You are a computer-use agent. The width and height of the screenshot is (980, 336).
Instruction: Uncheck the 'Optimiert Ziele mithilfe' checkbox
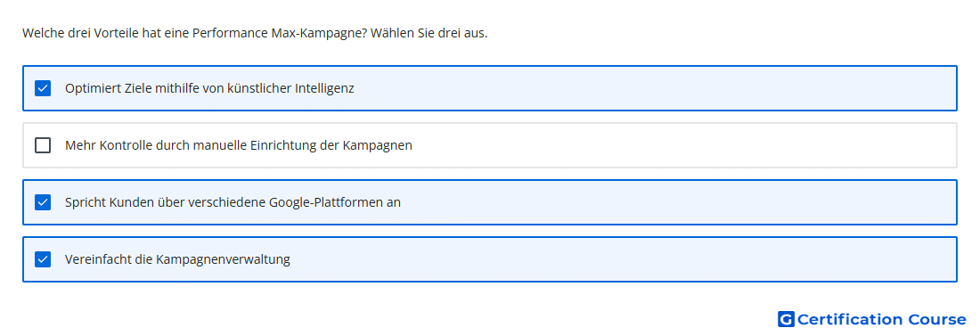point(43,88)
